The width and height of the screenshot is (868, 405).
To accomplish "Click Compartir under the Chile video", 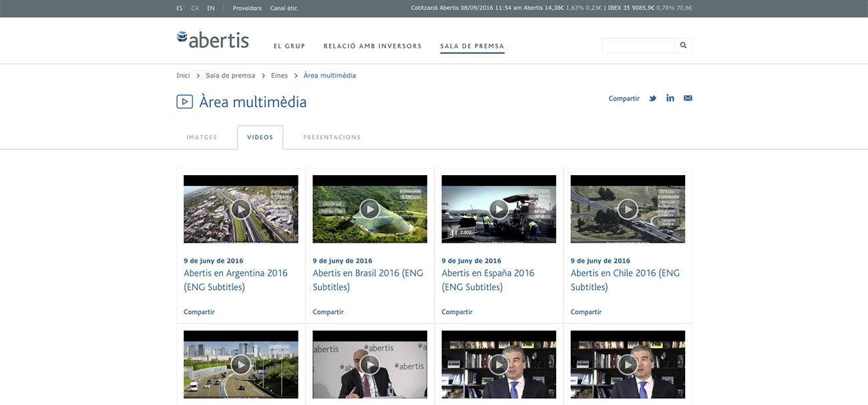I will coord(586,312).
